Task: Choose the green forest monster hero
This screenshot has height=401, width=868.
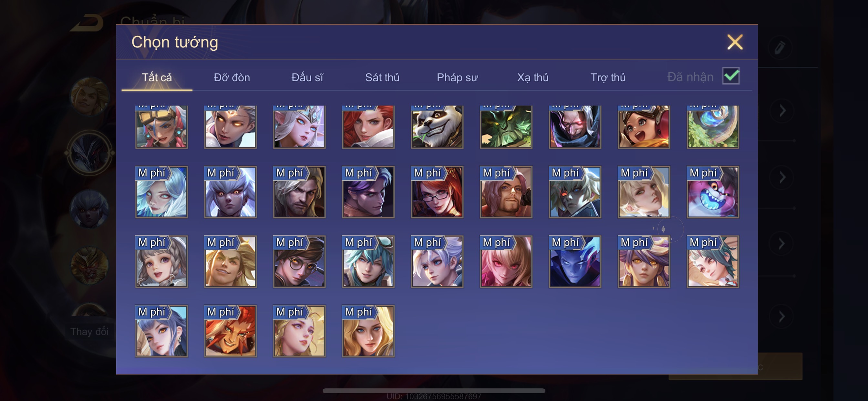Action: pyautogui.click(x=506, y=127)
